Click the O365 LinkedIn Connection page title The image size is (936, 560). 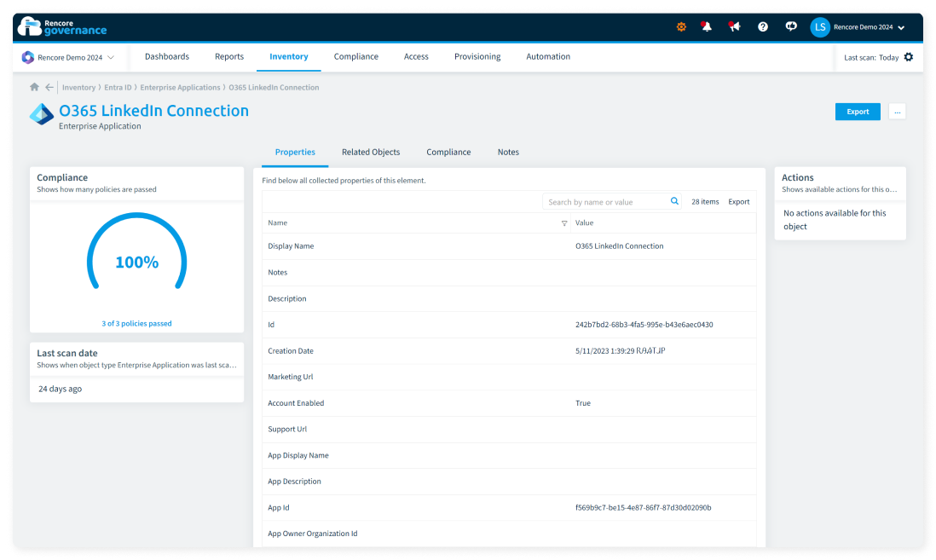pos(154,111)
